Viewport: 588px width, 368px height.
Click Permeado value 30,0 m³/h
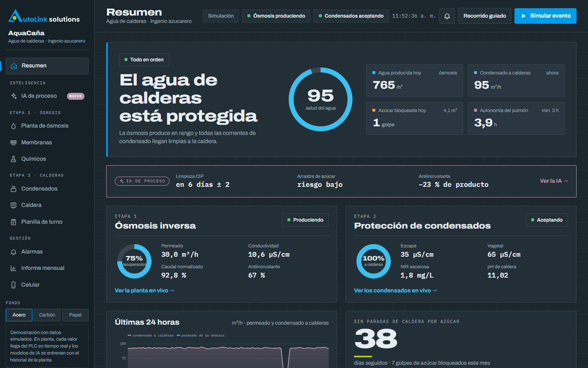180,255
